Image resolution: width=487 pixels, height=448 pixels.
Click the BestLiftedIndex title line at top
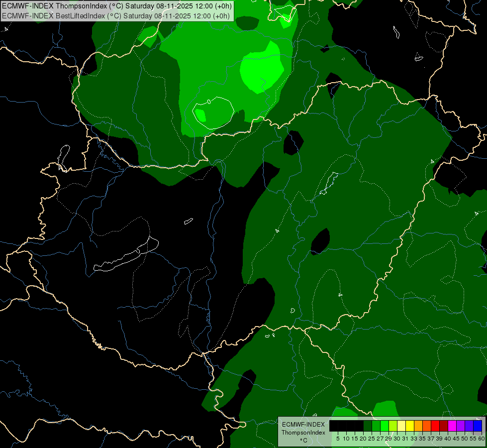116,16
